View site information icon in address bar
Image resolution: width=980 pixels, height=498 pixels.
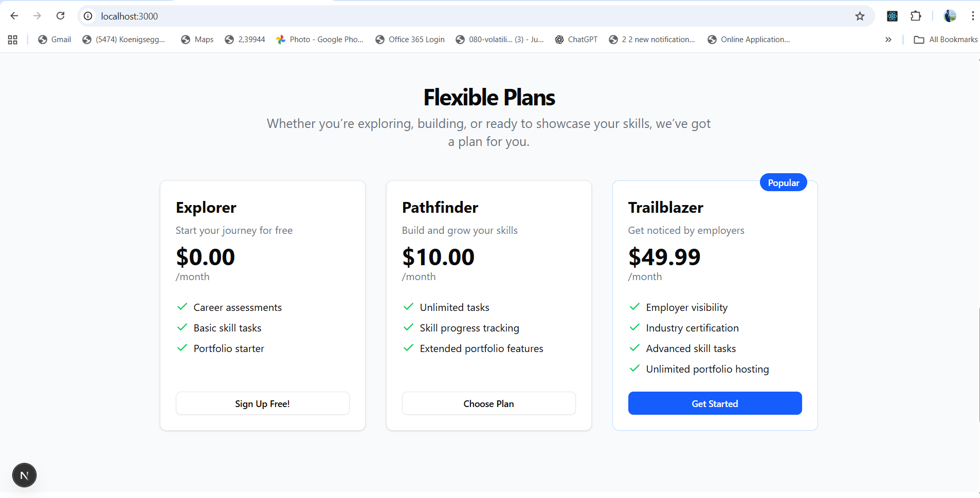tap(88, 16)
